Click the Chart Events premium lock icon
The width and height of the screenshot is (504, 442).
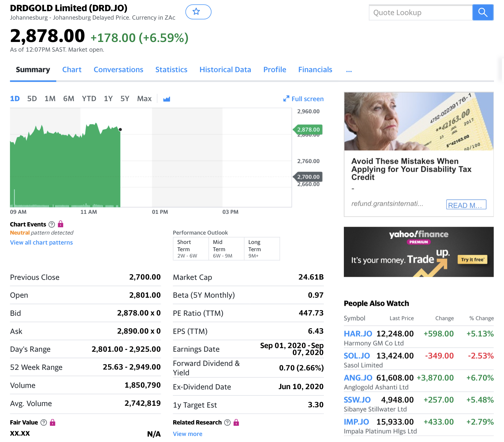pos(61,224)
